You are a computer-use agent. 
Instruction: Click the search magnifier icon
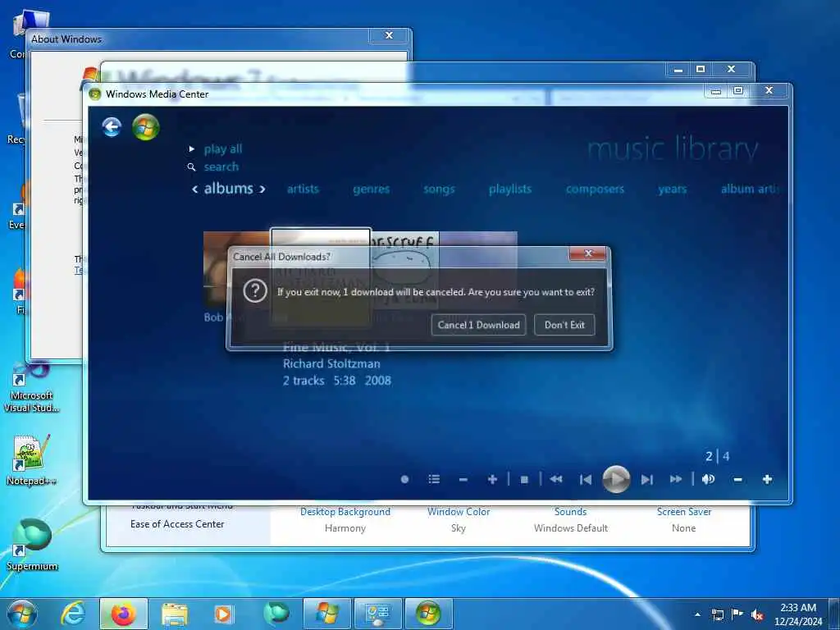pos(191,167)
